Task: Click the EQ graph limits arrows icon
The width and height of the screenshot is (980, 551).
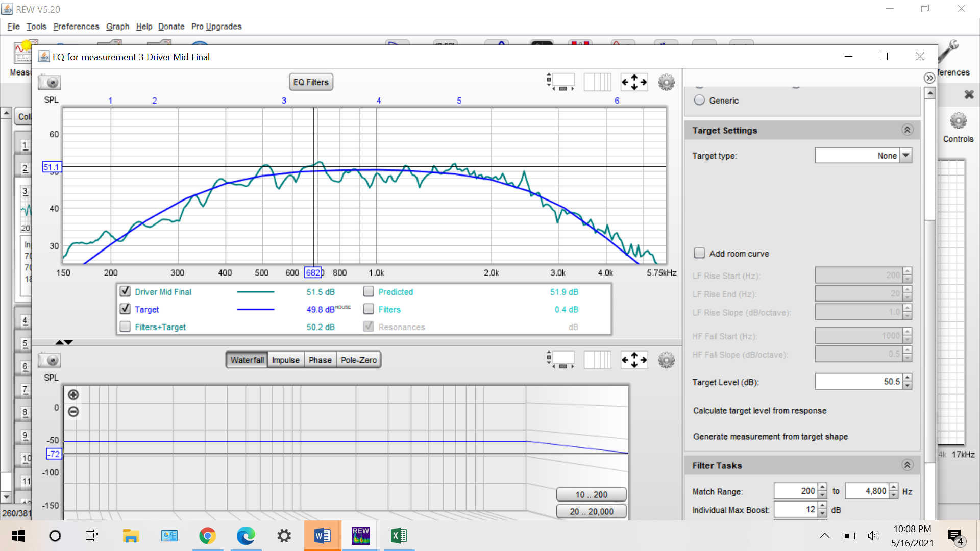Action: point(634,82)
